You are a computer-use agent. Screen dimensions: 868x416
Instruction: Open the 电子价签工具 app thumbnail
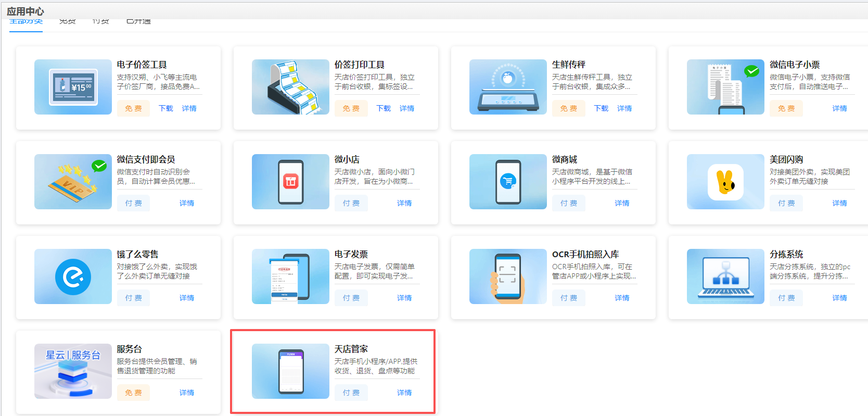click(73, 87)
